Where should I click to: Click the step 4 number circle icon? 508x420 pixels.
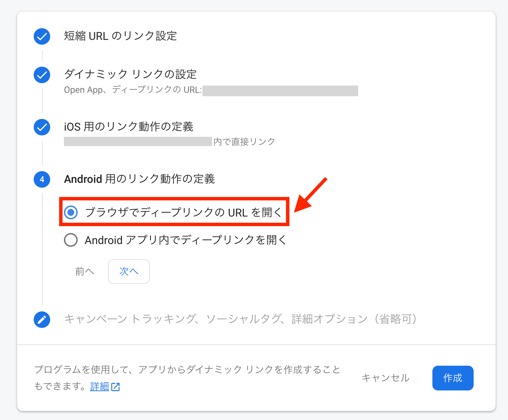point(42,179)
